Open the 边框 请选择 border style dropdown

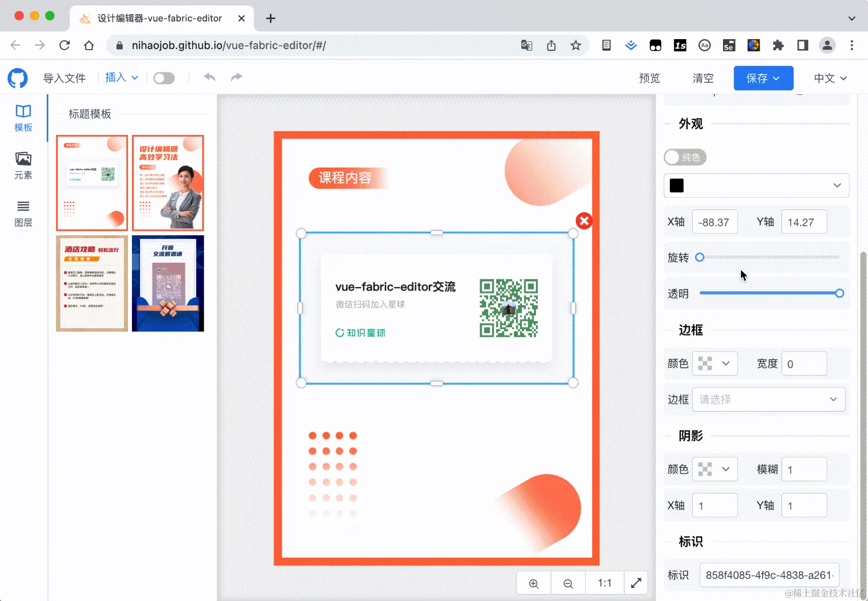click(x=769, y=400)
